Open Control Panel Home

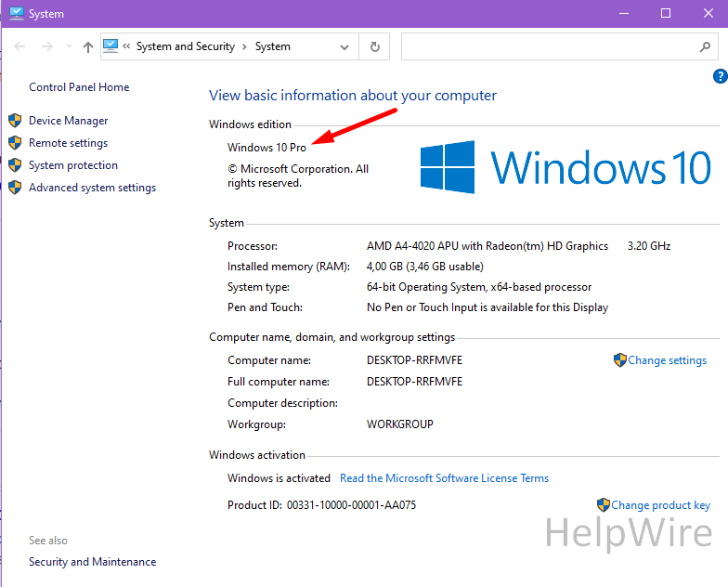pyautogui.click(x=79, y=87)
